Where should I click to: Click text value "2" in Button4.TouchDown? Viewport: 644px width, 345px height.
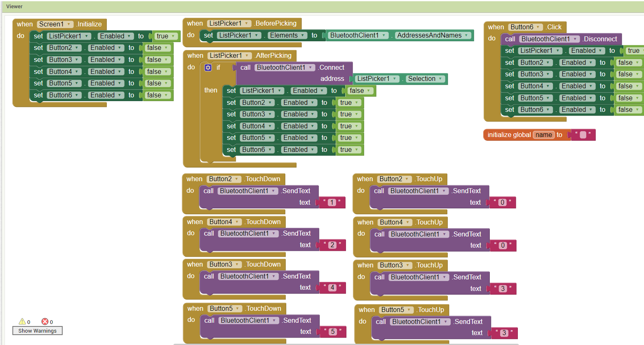pyautogui.click(x=332, y=245)
